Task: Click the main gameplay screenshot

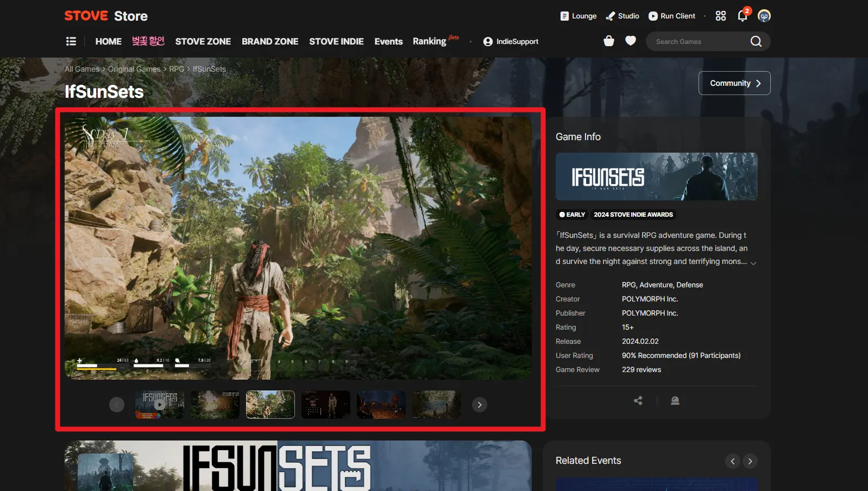Action: click(x=298, y=248)
